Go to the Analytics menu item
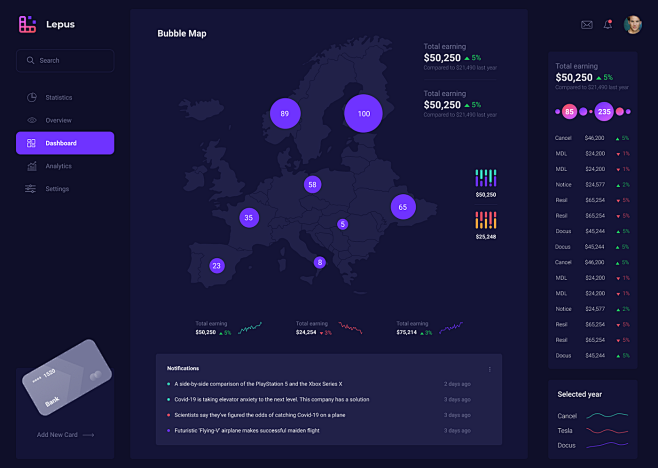 coord(59,166)
